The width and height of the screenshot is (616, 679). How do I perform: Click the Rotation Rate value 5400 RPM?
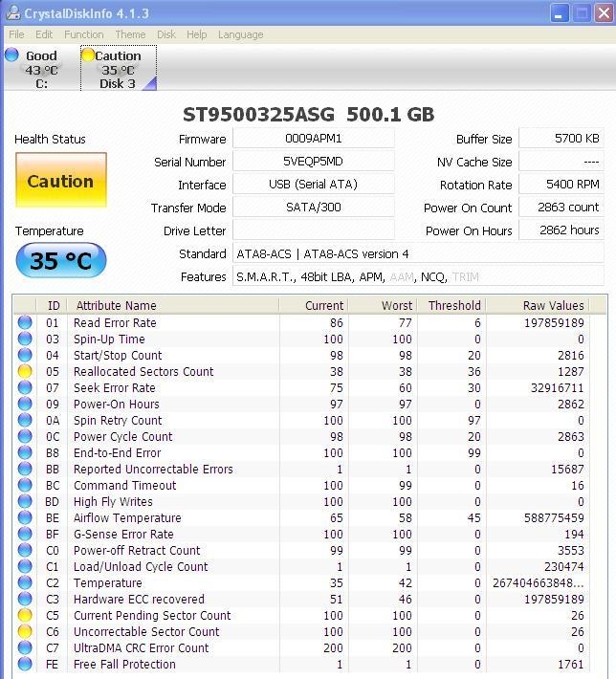tap(561, 185)
